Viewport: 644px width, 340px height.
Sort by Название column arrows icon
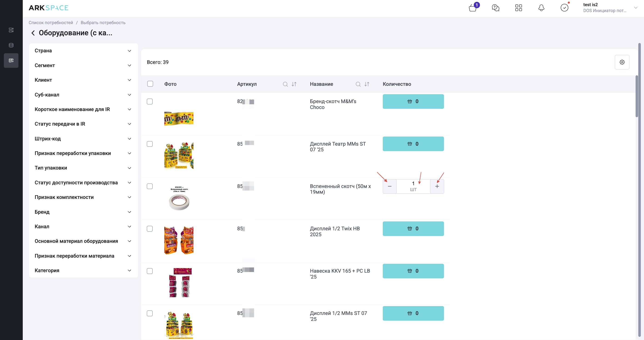[367, 84]
